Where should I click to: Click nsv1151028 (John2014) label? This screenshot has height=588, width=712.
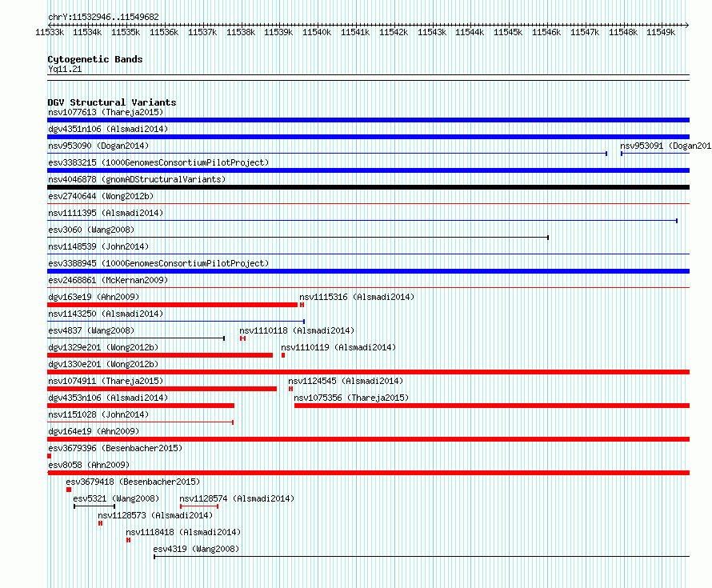98,414
